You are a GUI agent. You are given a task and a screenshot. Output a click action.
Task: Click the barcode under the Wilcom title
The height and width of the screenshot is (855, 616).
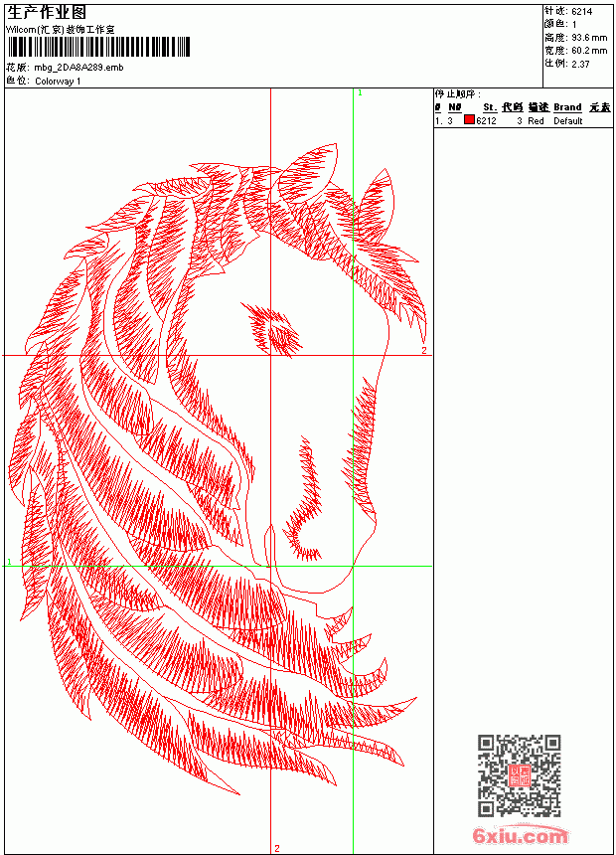click(x=98, y=47)
